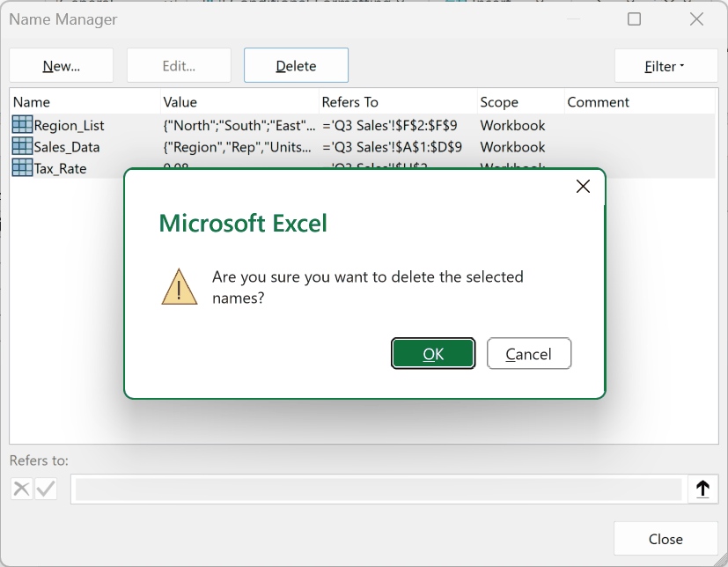The height and width of the screenshot is (567, 728).
Task: Select the Sales_Data name
Action: click(x=66, y=147)
